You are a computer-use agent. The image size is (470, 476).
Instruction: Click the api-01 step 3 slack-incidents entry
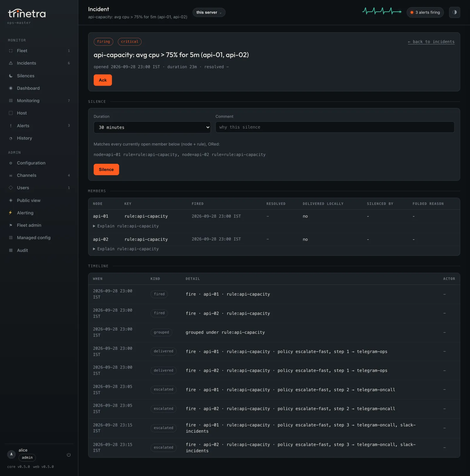(301, 428)
